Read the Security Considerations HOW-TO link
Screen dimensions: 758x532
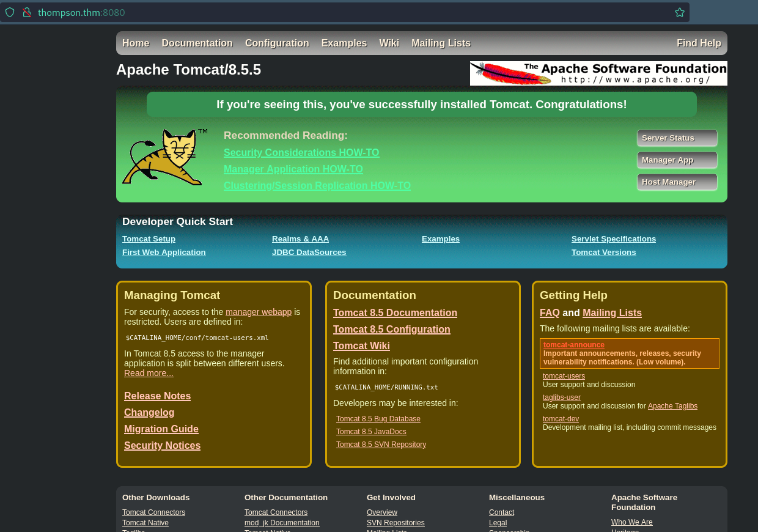tap(301, 152)
